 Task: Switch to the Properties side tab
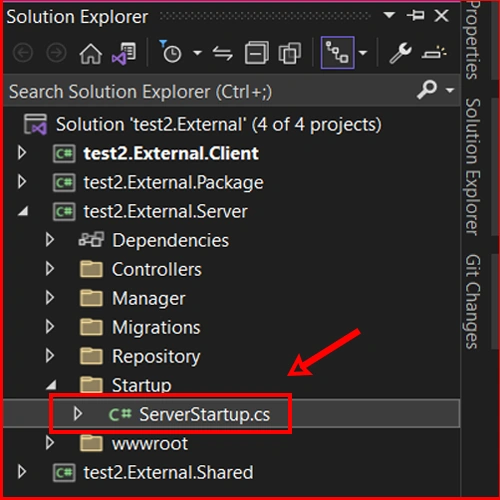coord(473,39)
